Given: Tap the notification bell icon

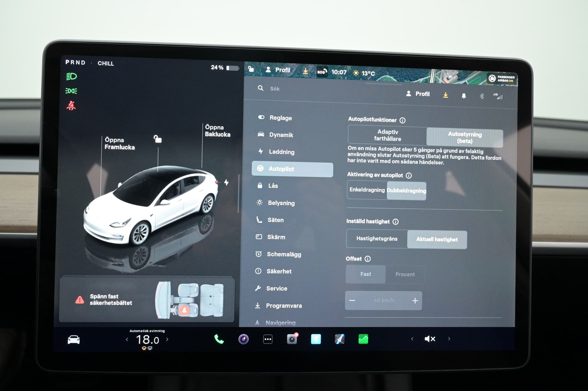Looking at the screenshot, I should [x=464, y=96].
